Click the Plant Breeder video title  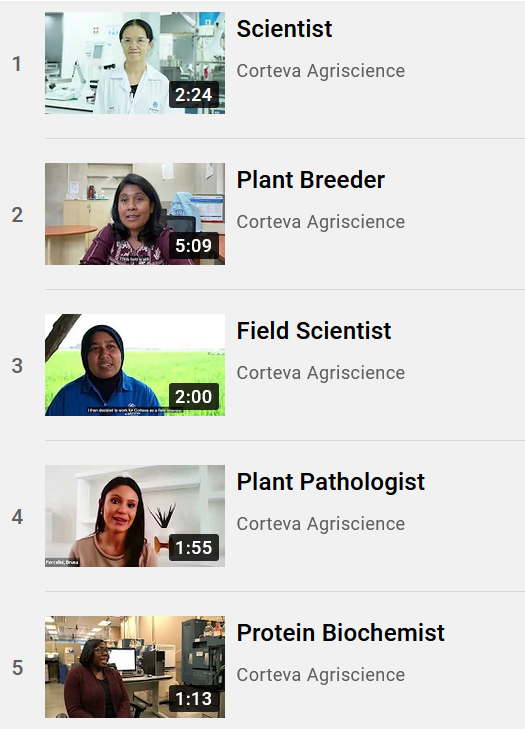click(311, 180)
